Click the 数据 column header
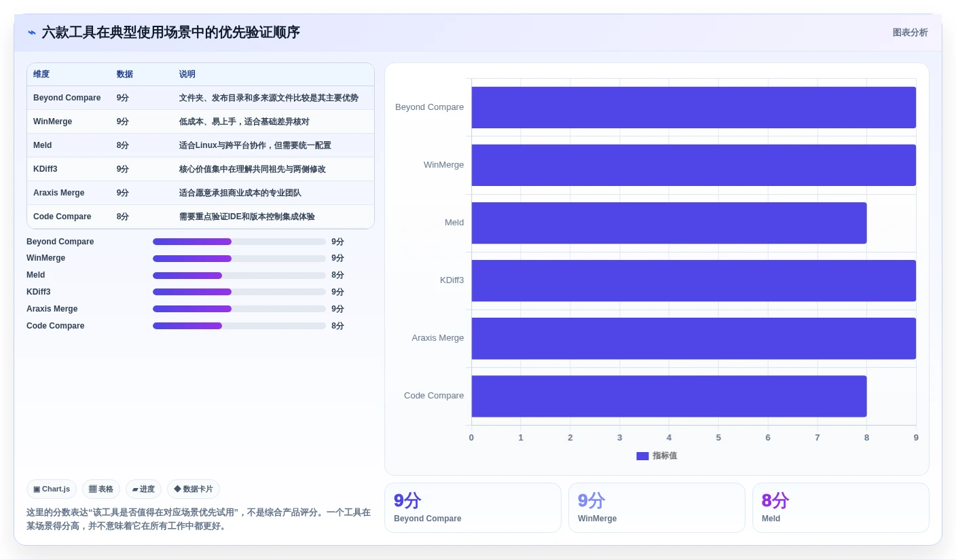 pyautogui.click(x=124, y=74)
